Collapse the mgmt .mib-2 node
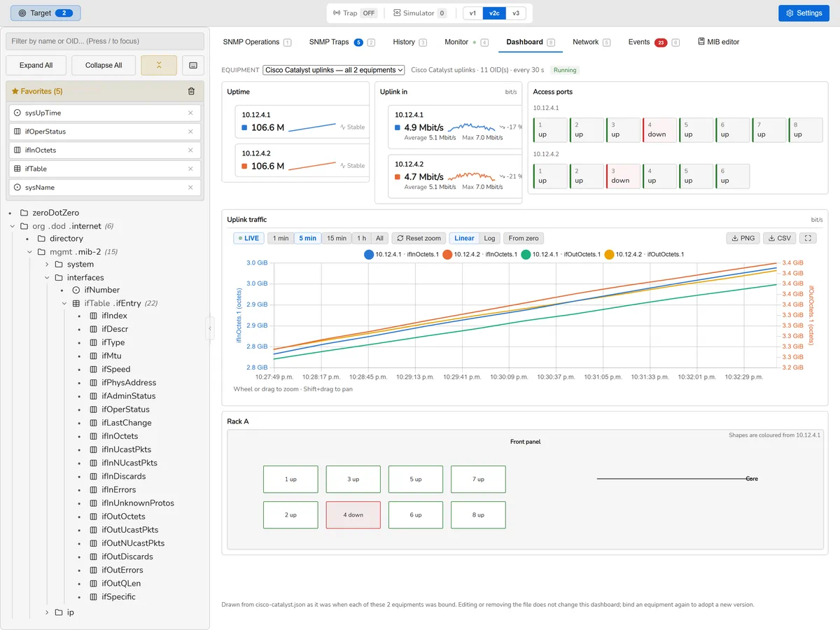840x630 pixels. click(30, 252)
